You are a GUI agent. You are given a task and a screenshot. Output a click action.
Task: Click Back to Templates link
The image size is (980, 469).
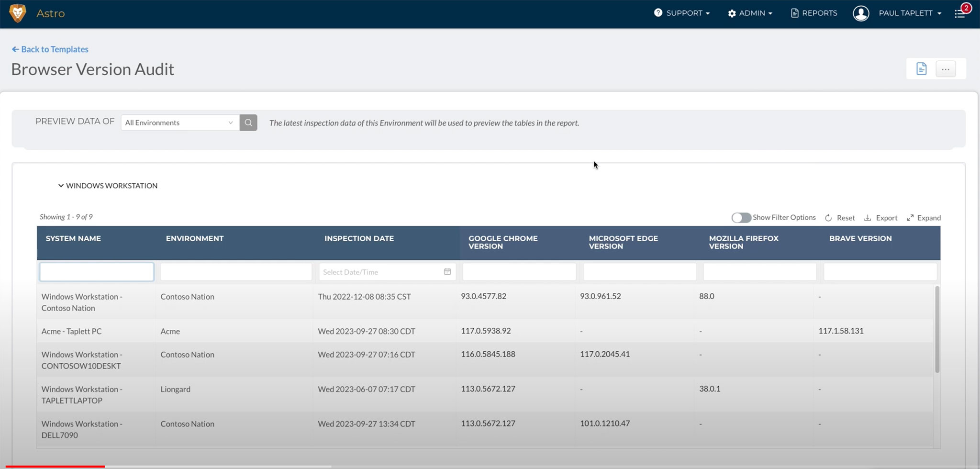pyautogui.click(x=50, y=49)
